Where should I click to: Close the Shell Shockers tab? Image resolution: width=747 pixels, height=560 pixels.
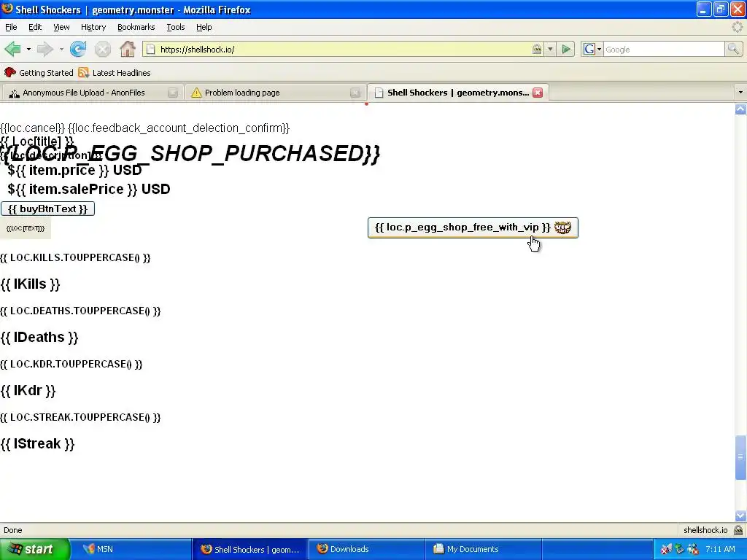(538, 93)
